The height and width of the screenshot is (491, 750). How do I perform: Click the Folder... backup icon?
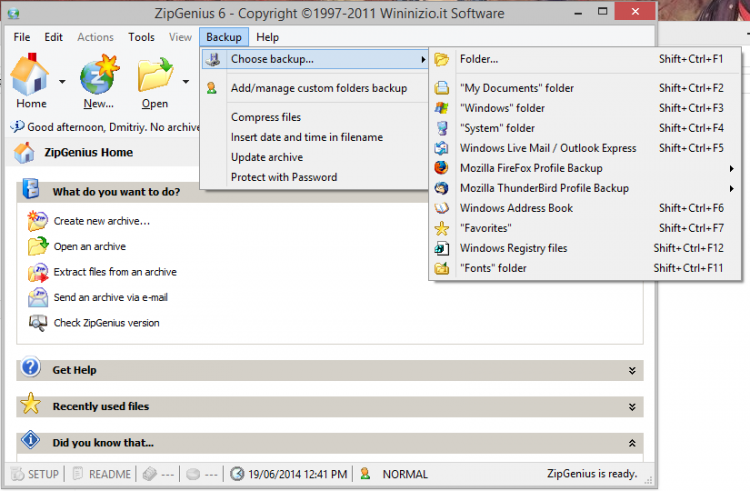(441, 59)
